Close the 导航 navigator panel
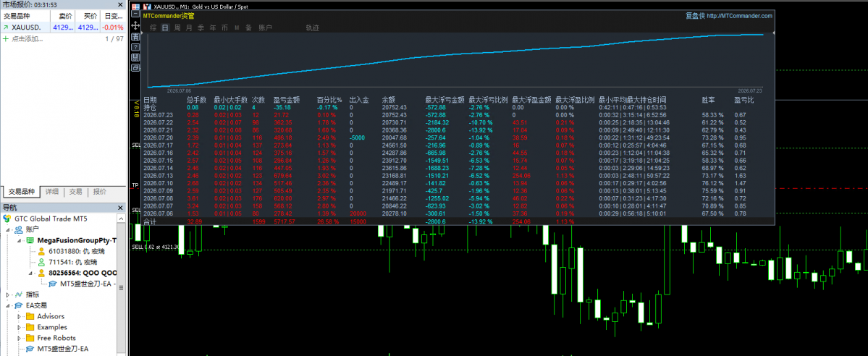 click(120, 208)
